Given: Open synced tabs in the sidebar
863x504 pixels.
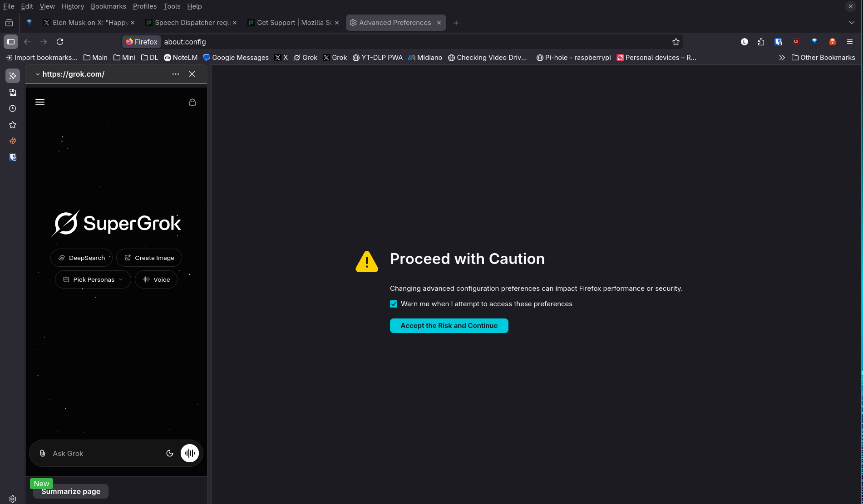Looking at the screenshot, I should click(13, 92).
